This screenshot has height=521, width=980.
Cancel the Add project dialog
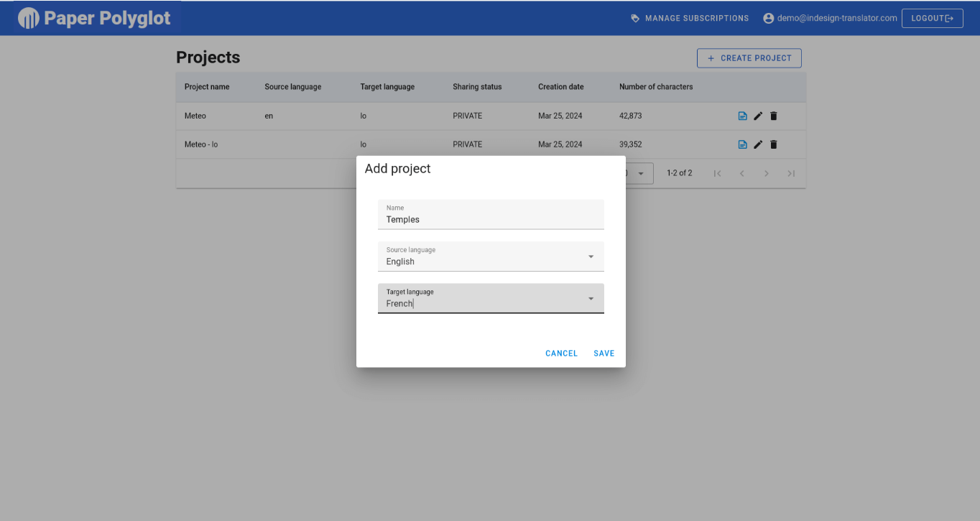[561, 353]
